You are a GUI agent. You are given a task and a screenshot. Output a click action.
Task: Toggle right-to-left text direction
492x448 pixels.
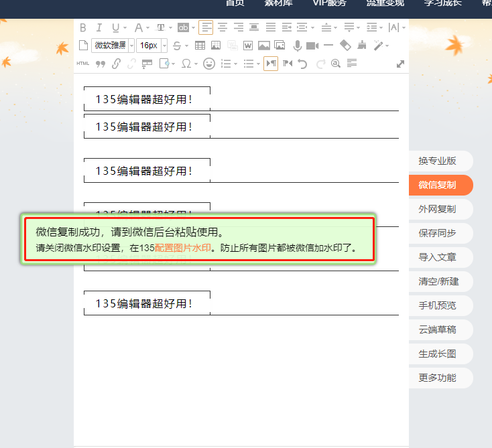click(288, 64)
